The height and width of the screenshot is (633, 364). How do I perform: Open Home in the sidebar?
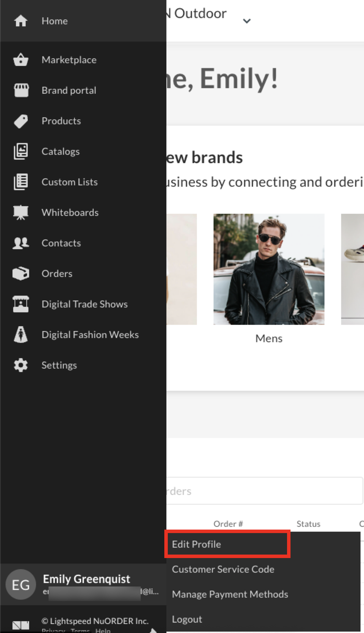click(83, 21)
